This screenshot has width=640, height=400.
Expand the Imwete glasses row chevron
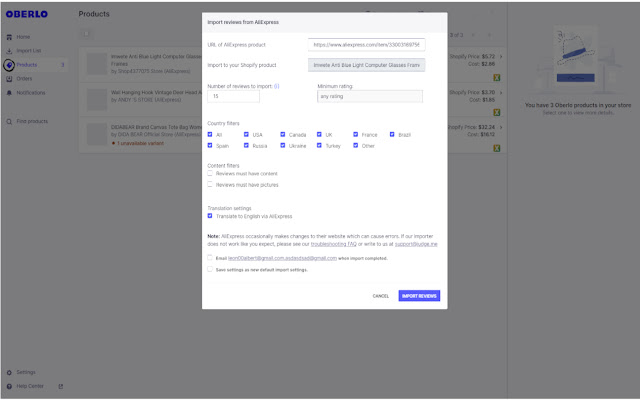pos(501,57)
